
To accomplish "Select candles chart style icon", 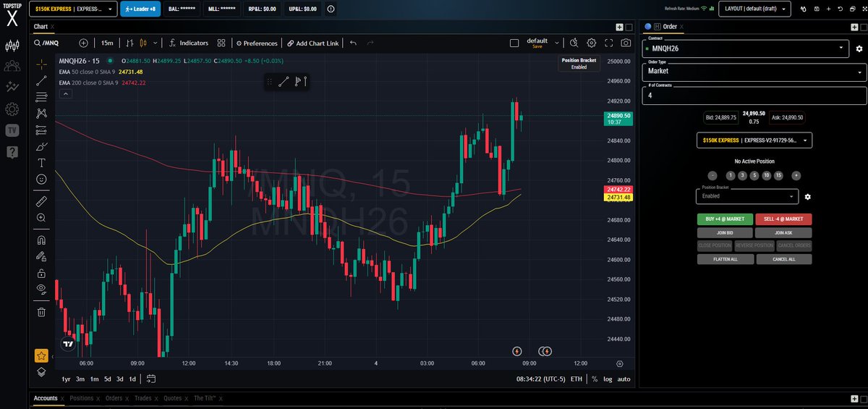I will 142,43.
